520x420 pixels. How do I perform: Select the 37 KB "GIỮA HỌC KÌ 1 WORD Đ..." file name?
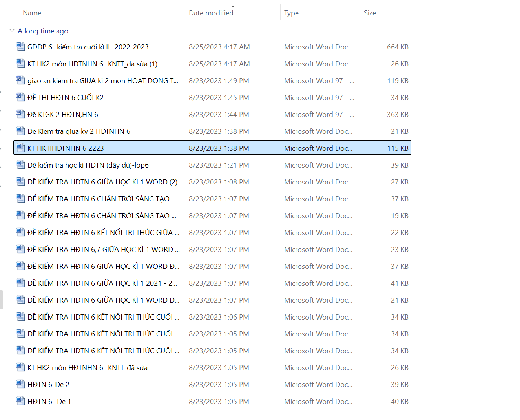[104, 267]
